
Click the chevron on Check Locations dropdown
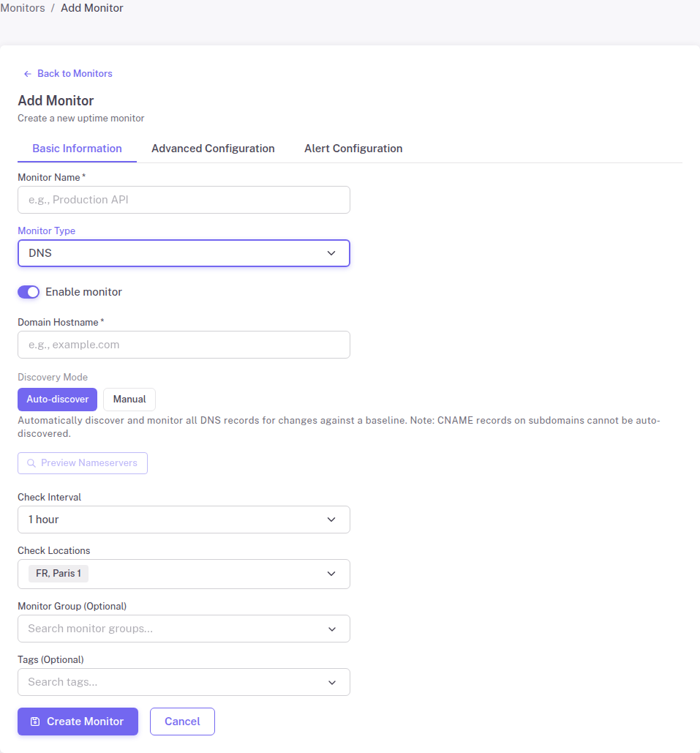(332, 574)
